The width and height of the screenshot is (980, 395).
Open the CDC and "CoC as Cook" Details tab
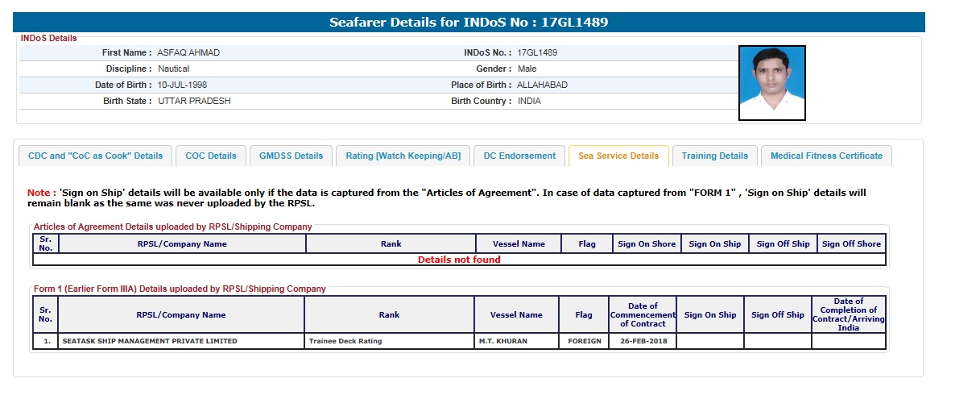95,156
